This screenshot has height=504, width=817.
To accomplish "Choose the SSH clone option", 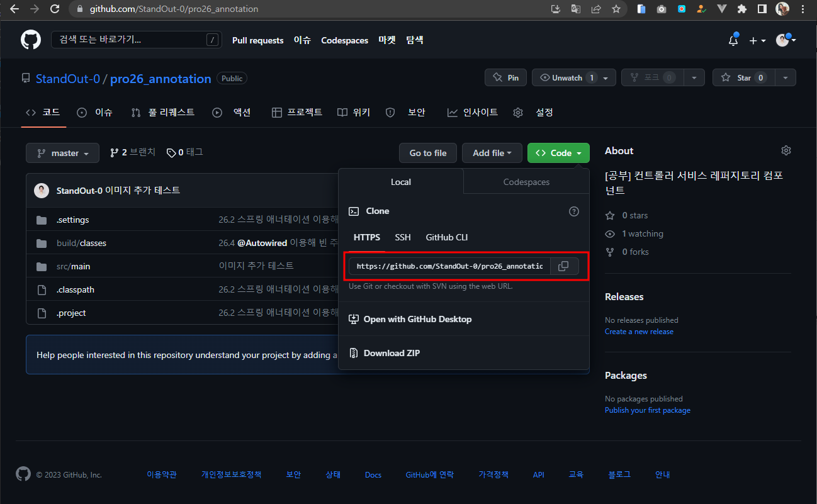I will point(403,237).
